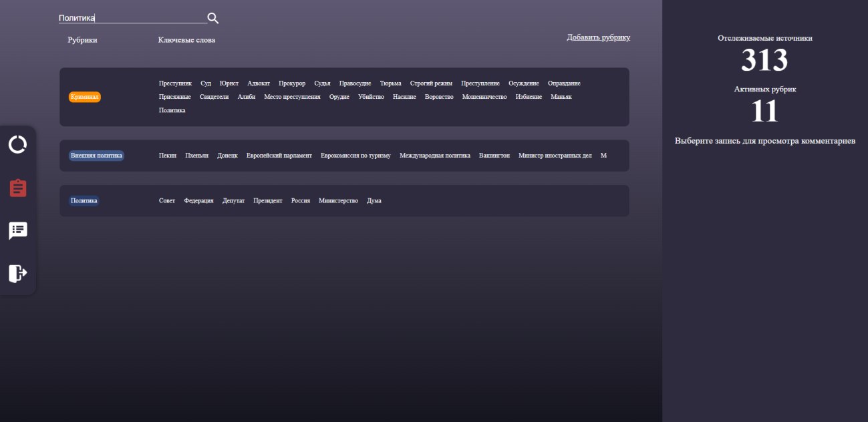Click the keyword "Преступник"
This screenshot has height=422, width=868.
coord(175,83)
